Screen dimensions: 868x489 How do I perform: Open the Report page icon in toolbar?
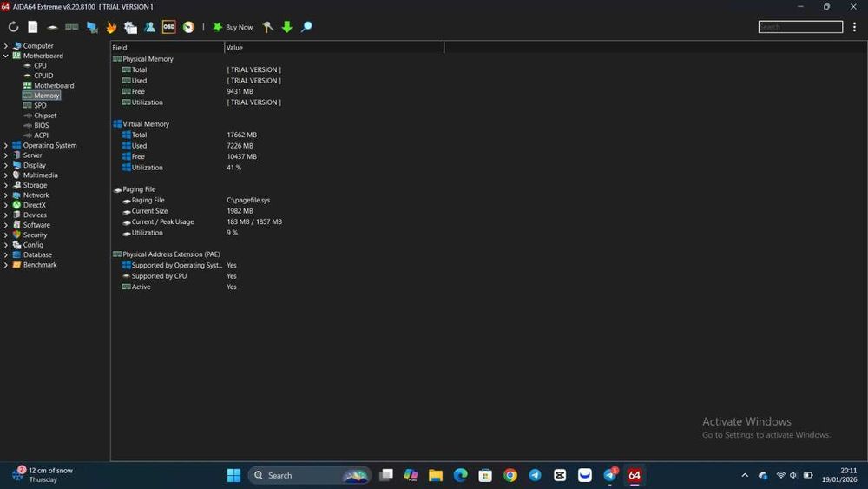pyautogui.click(x=33, y=27)
